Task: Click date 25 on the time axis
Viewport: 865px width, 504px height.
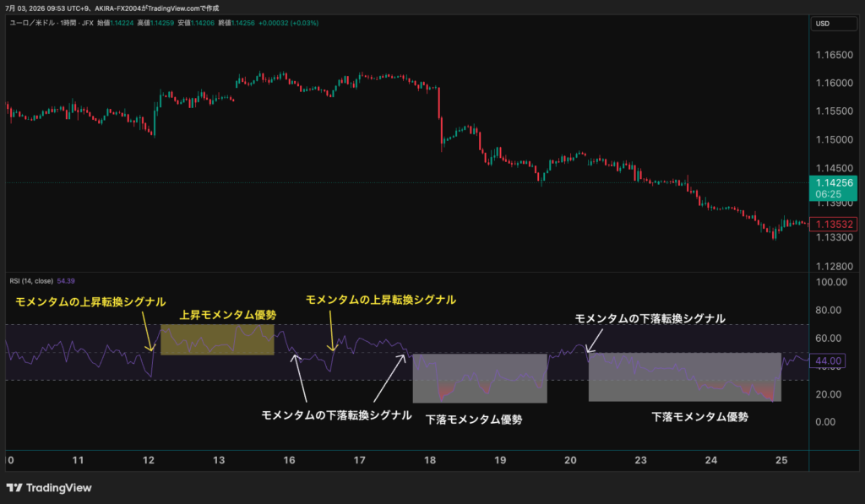Action: click(x=781, y=460)
